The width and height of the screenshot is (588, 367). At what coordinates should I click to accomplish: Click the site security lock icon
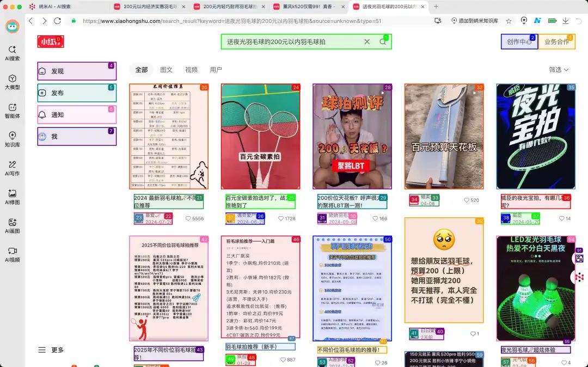tap(73, 21)
